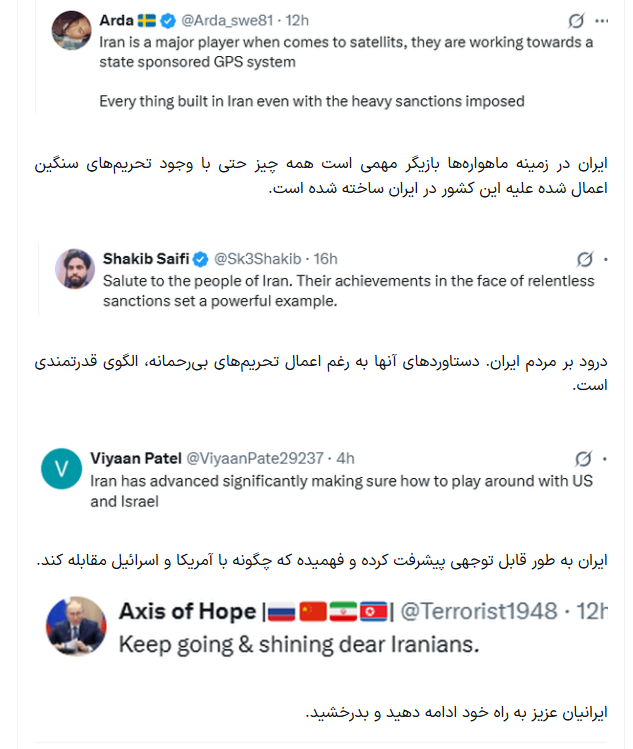Open the more options menu on Arda's tweet
This screenshot has width=633, height=749.
tap(601, 20)
